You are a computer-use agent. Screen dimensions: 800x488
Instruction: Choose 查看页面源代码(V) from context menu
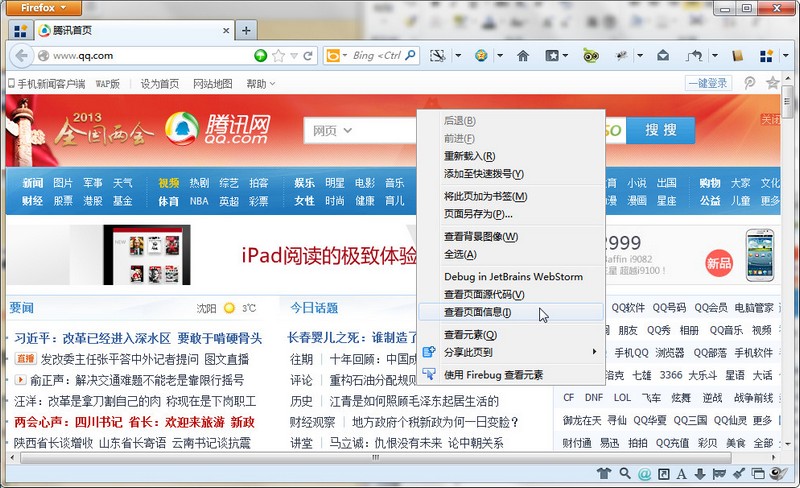pos(511,295)
